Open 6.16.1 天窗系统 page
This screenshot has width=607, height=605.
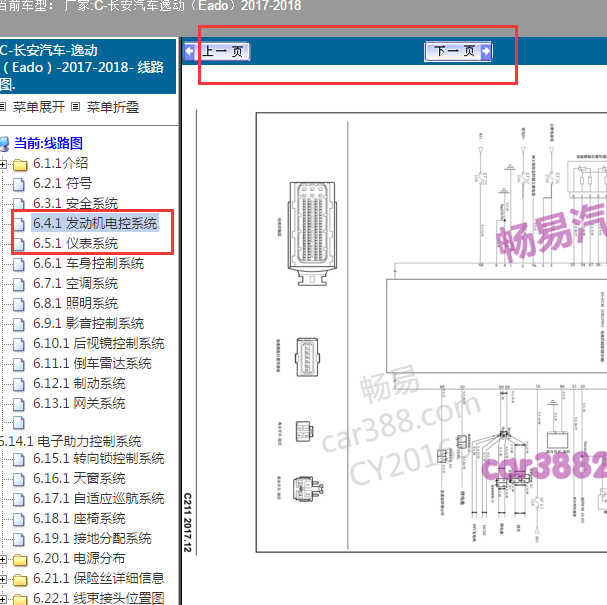pos(79,479)
